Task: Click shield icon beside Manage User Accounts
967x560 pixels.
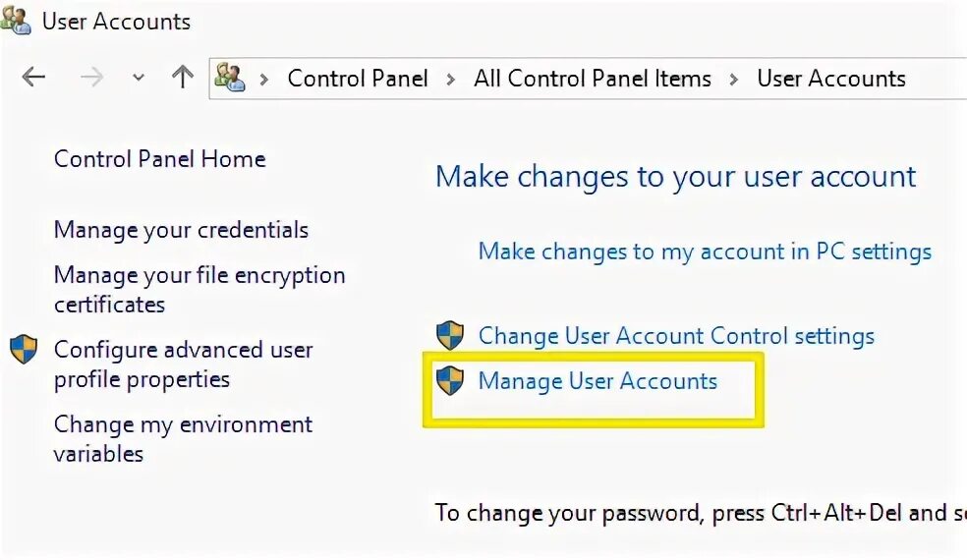Action: tap(450, 380)
